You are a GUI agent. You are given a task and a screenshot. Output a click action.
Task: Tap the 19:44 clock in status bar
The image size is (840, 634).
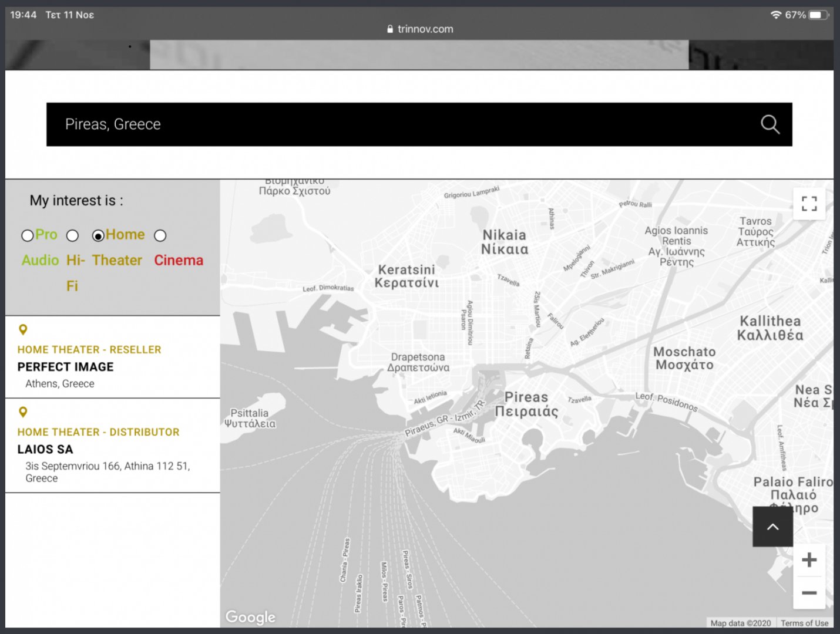coord(23,15)
